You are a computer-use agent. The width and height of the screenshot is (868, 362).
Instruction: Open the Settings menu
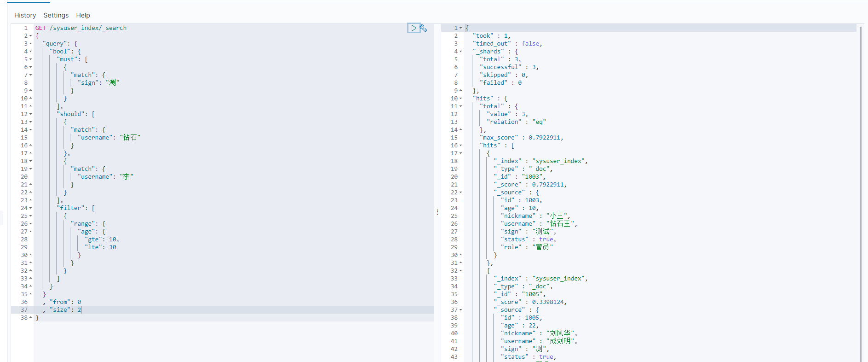pos(56,15)
